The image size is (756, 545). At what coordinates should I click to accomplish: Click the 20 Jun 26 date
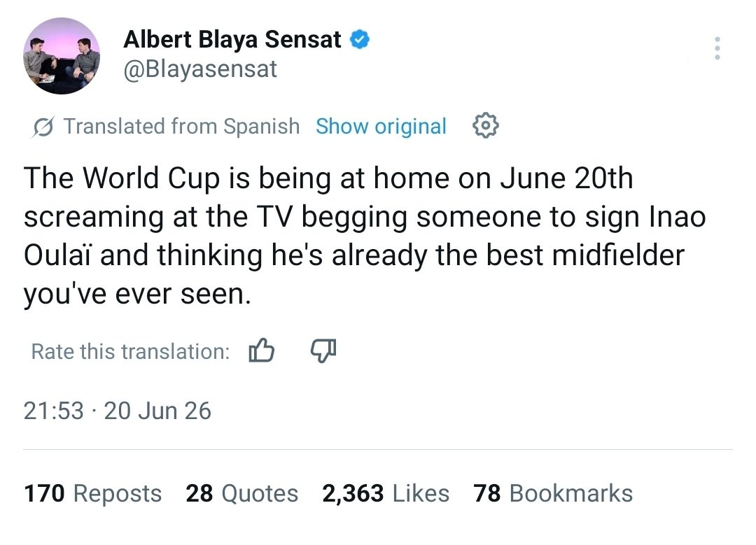(157, 411)
